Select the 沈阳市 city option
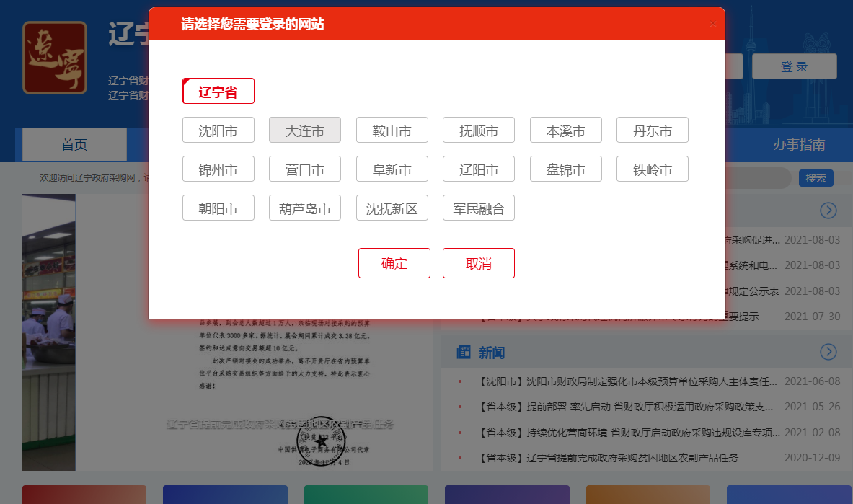Image resolution: width=853 pixels, height=504 pixels. [x=218, y=130]
